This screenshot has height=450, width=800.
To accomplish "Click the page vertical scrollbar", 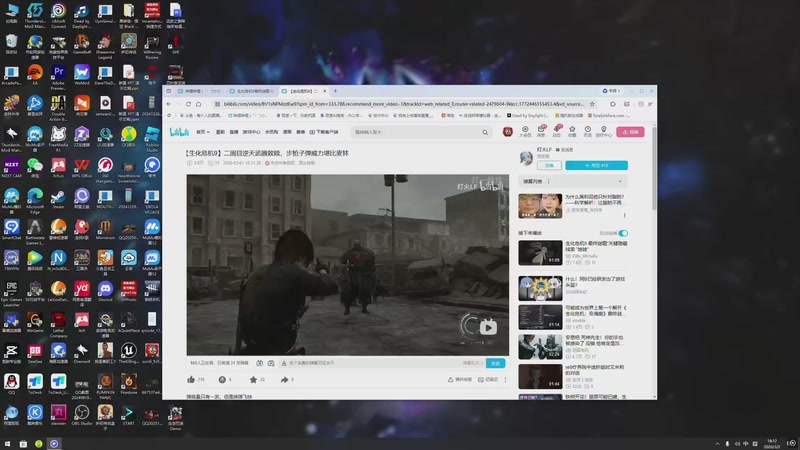I will pos(654,168).
